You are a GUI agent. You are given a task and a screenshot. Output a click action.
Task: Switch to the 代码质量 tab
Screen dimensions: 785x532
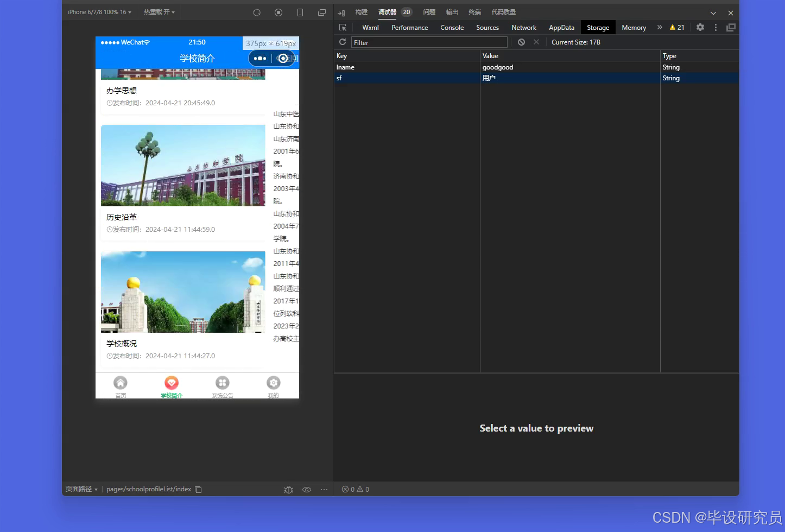tap(504, 12)
